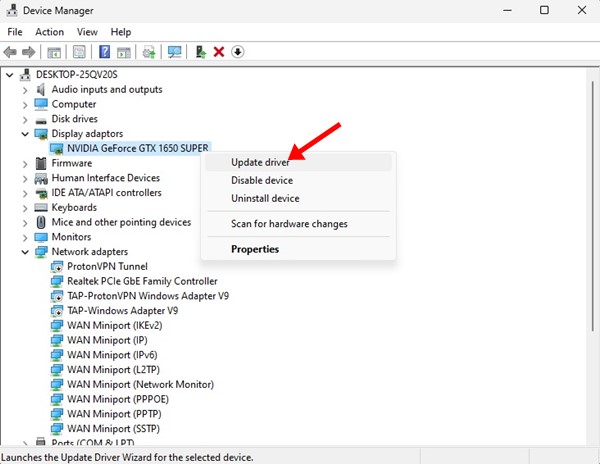Click the red X uninstall device toolbar icon
This screenshot has height=464, width=600.
[x=219, y=52]
